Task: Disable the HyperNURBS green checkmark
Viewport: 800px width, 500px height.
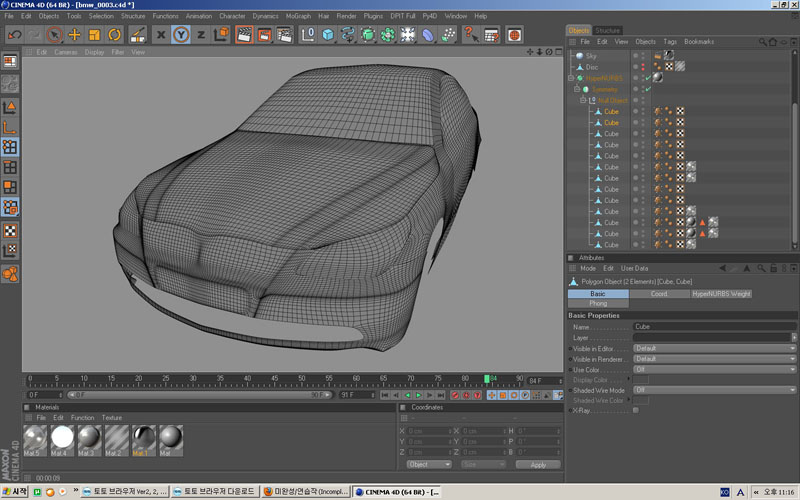Action: (648, 78)
